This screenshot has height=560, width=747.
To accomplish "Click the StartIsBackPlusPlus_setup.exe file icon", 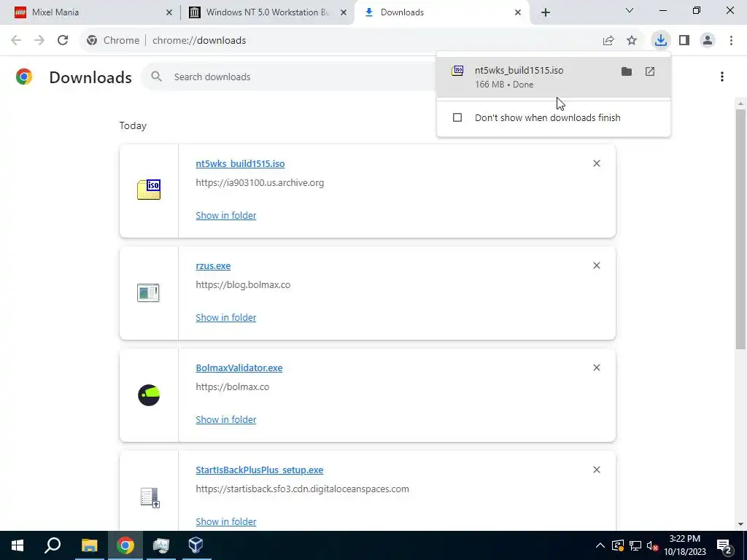I will (150, 497).
